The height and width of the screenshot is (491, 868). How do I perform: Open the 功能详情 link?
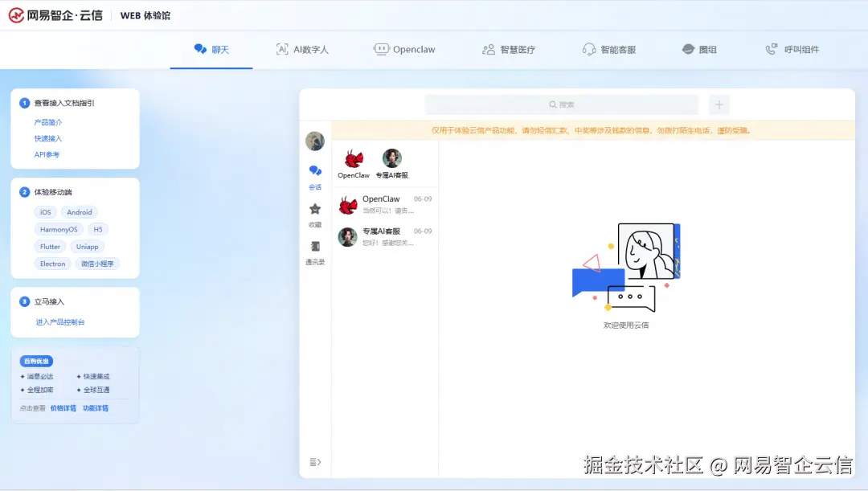[x=95, y=408]
